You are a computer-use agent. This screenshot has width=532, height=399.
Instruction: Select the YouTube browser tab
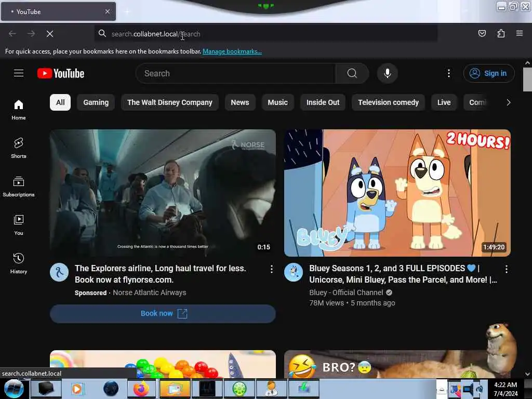(58, 11)
